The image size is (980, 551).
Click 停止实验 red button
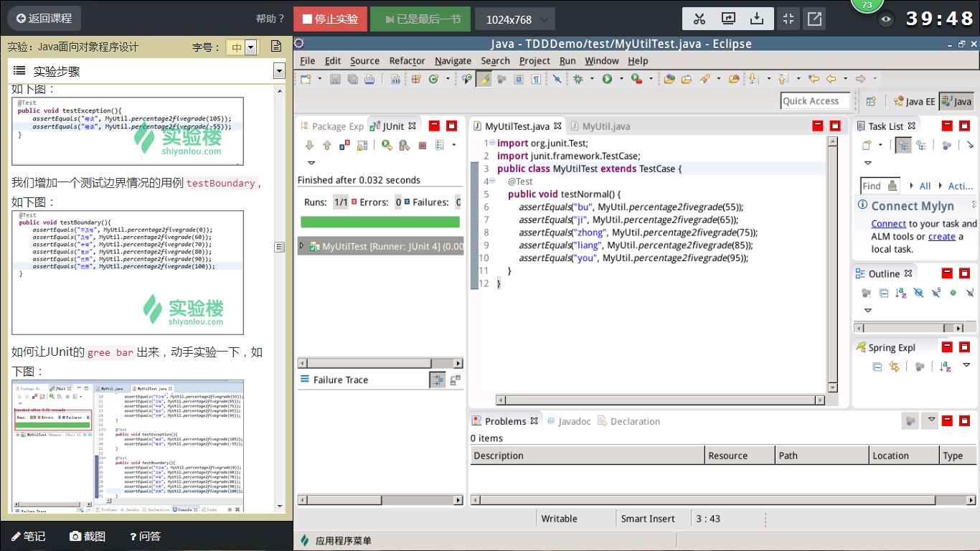click(x=330, y=19)
